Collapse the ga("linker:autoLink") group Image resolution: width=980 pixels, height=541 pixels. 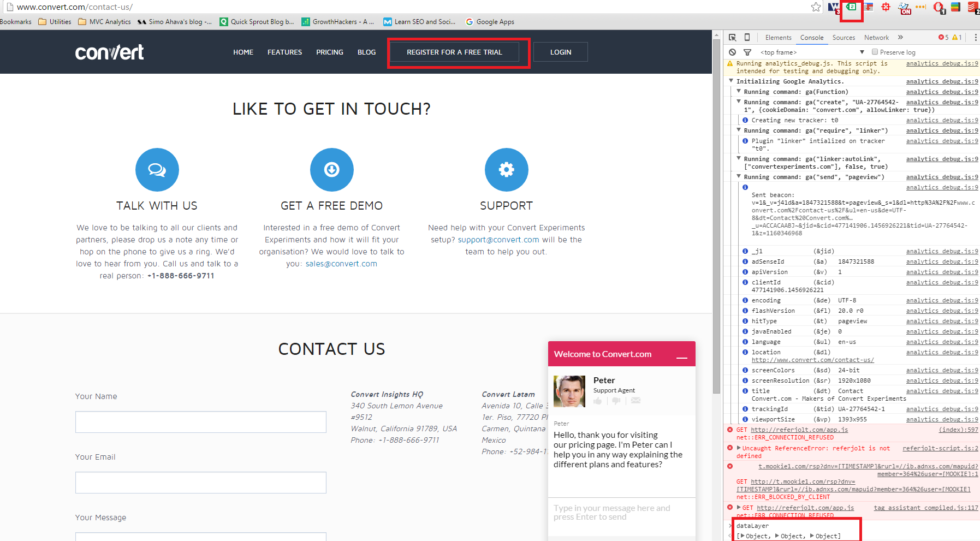739,159
